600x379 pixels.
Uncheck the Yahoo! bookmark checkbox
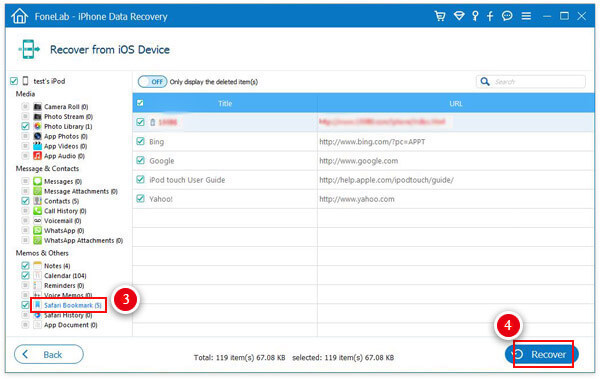pyautogui.click(x=140, y=198)
